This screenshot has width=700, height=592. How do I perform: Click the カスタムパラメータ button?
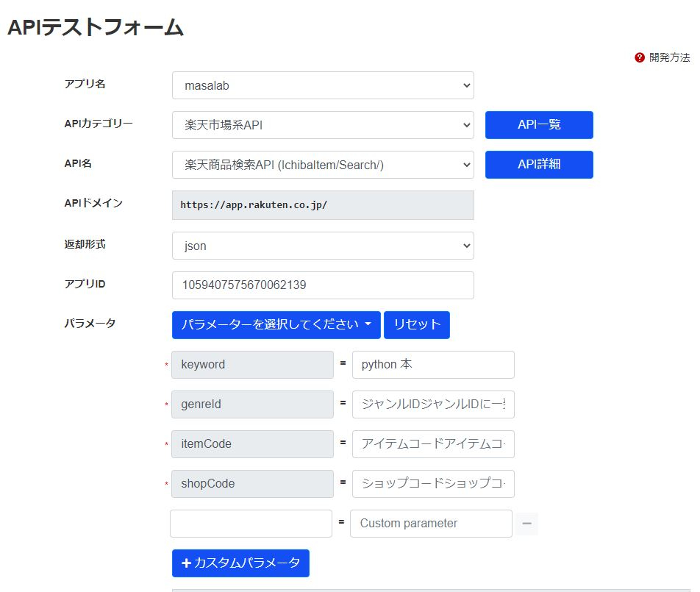(240, 563)
